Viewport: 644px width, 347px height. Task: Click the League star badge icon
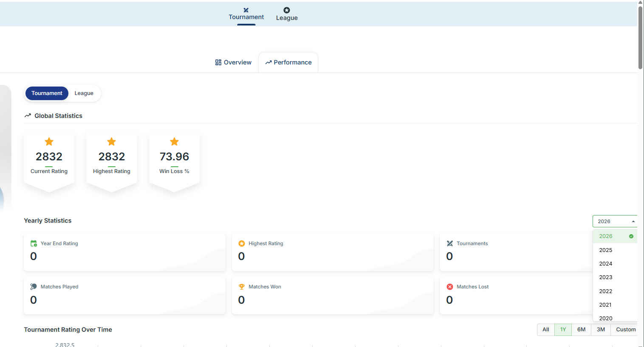coord(287,10)
